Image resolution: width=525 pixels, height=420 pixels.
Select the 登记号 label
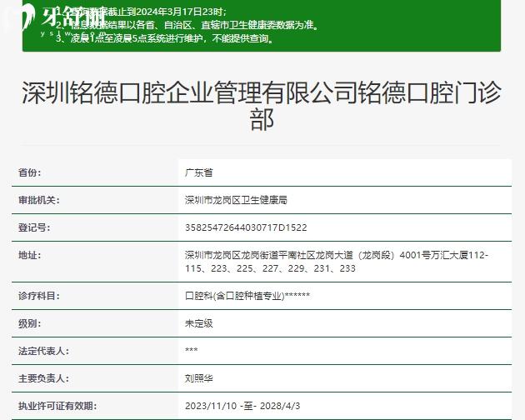(34, 227)
